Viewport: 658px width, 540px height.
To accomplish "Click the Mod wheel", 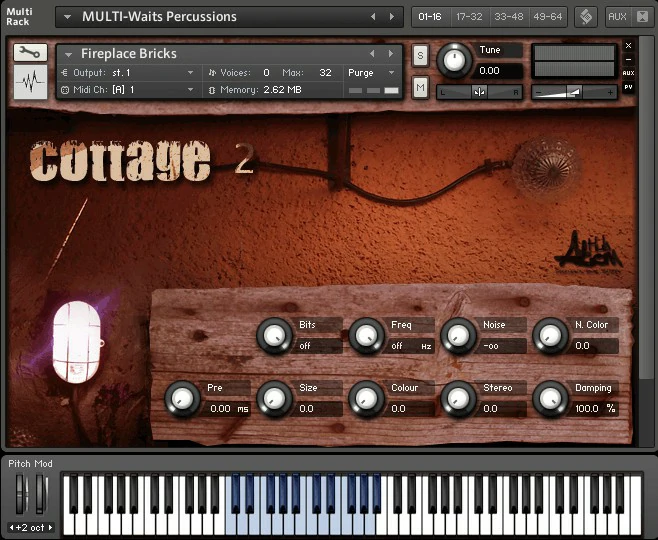I will click(39, 494).
